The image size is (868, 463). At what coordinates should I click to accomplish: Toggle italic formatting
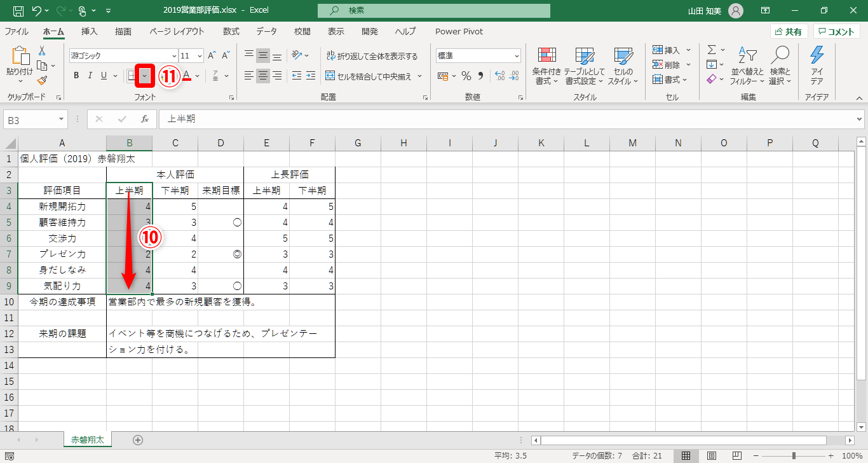[90, 76]
